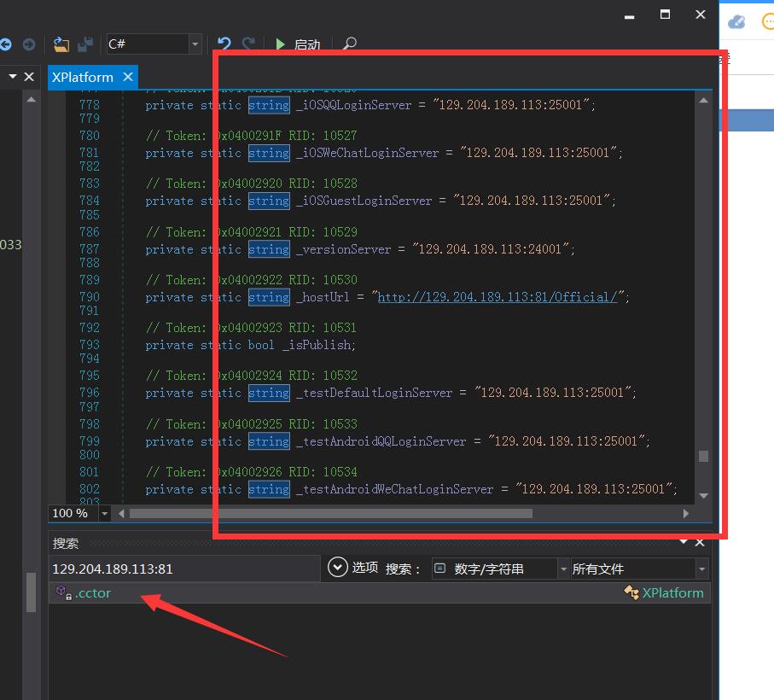
Task: Select the XPlatform document tab
Action: click(x=82, y=77)
